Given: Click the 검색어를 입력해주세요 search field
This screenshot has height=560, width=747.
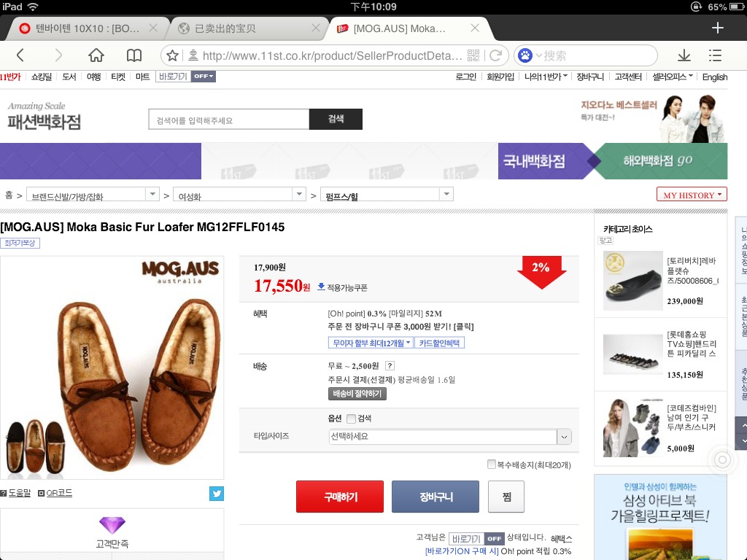Looking at the screenshot, I should [229, 119].
